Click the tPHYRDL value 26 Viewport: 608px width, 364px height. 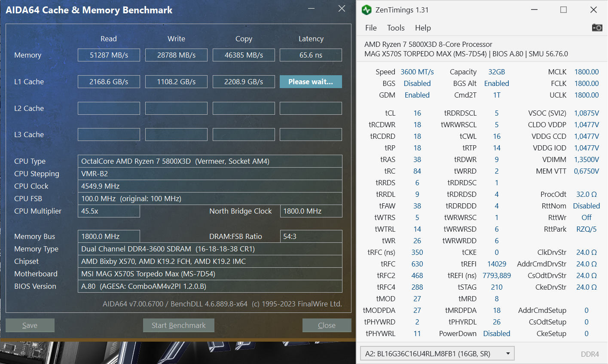[x=497, y=322]
